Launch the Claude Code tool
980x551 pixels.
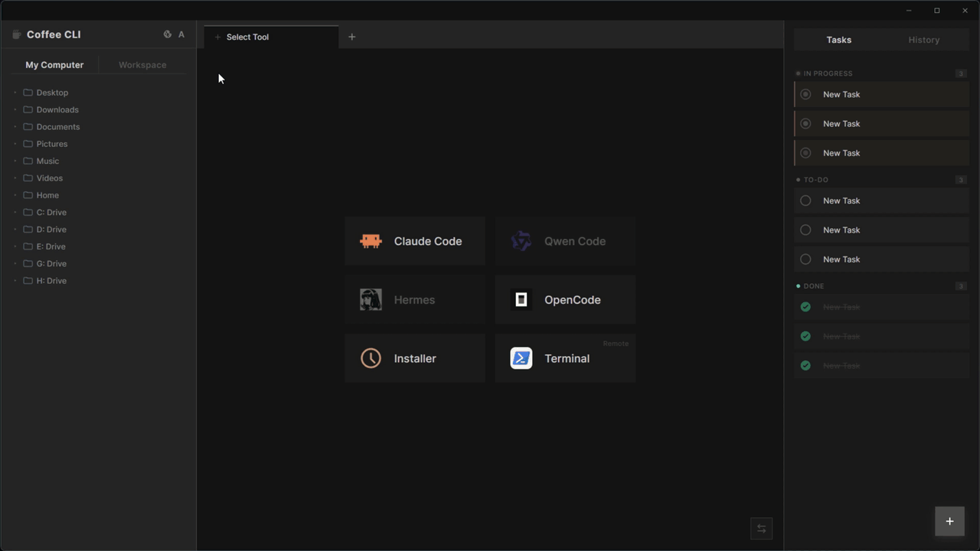click(x=414, y=241)
